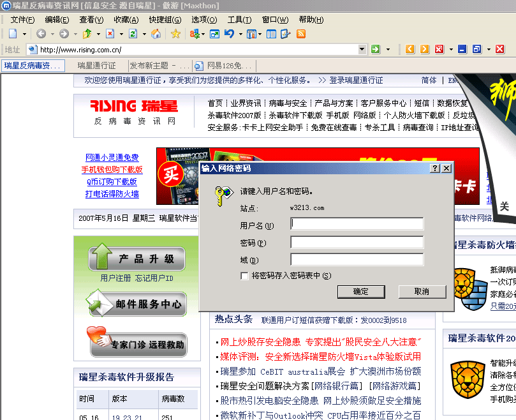Click the 确定 button in dialog

point(361,292)
